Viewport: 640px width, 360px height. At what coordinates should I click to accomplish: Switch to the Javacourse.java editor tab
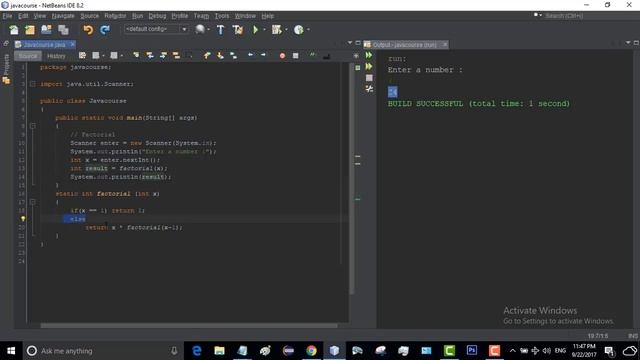(x=44, y=44)
